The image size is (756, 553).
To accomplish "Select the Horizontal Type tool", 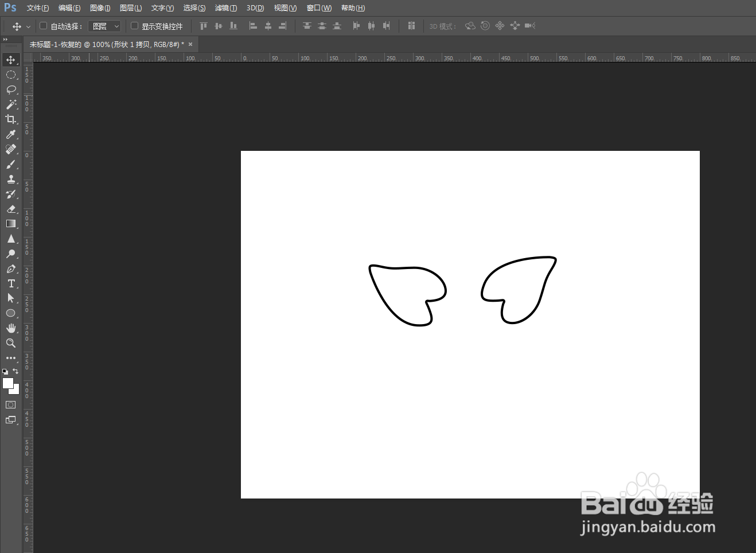I will click(x=11, y=283).
